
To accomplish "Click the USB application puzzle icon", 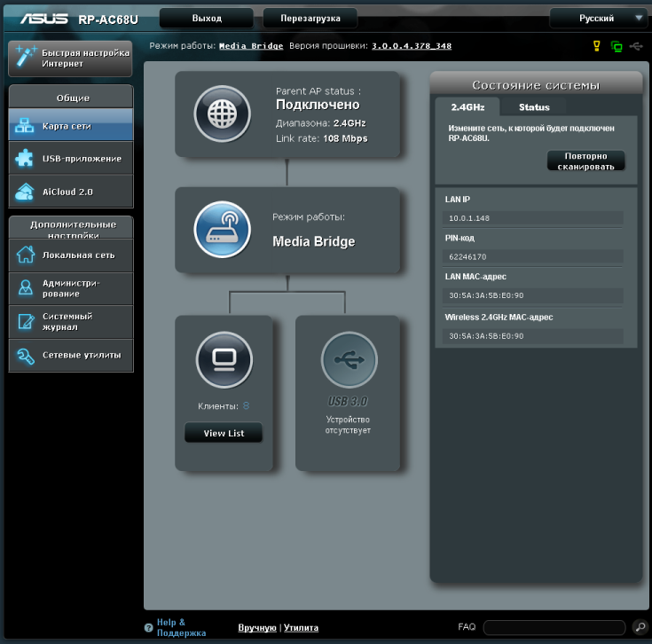I will 25,158.
